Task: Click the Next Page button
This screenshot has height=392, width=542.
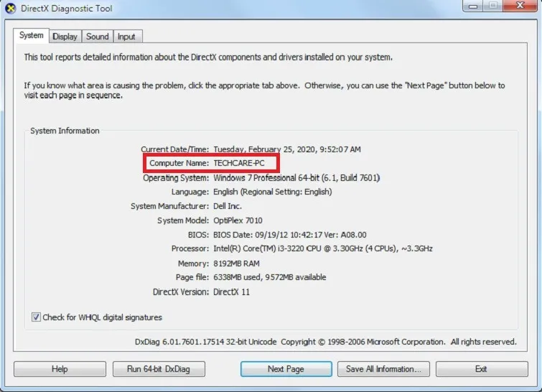Action: 286,369
